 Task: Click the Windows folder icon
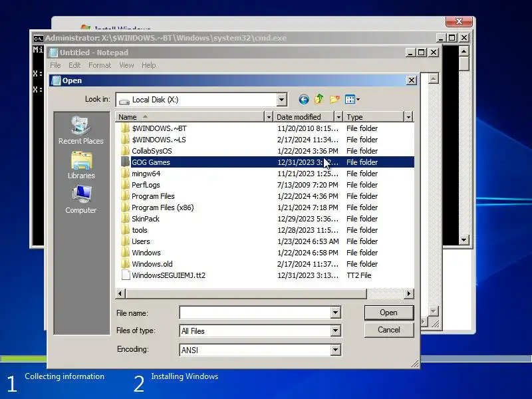126,253
